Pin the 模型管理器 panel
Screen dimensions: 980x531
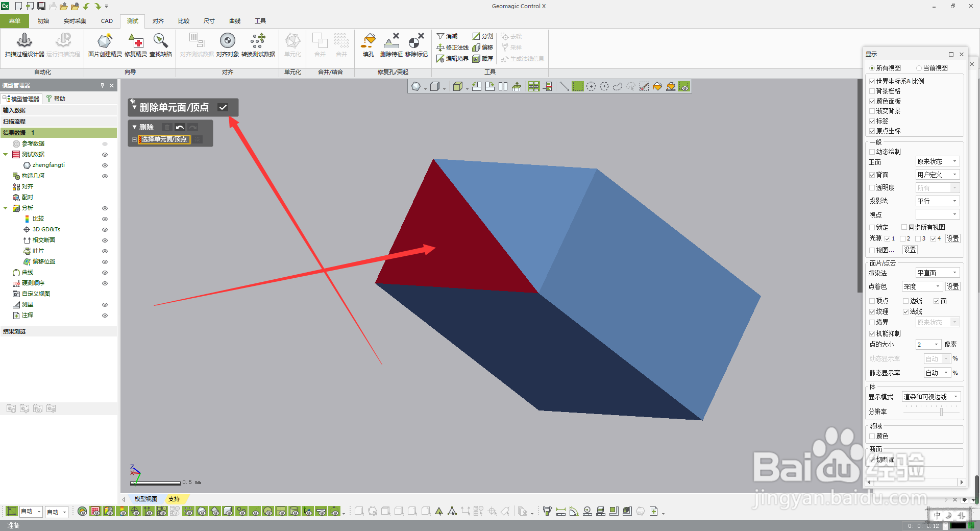(102, 85)
